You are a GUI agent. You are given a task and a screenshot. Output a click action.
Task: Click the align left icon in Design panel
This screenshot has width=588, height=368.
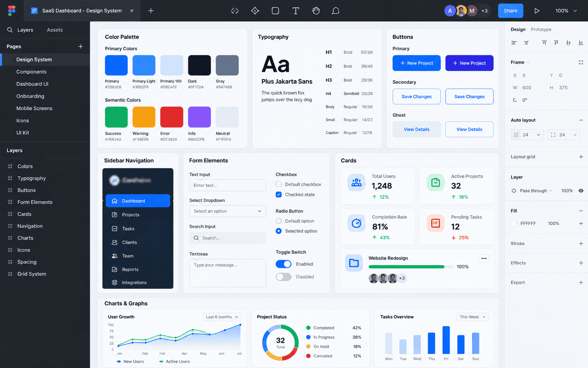[x=514, y=43]
